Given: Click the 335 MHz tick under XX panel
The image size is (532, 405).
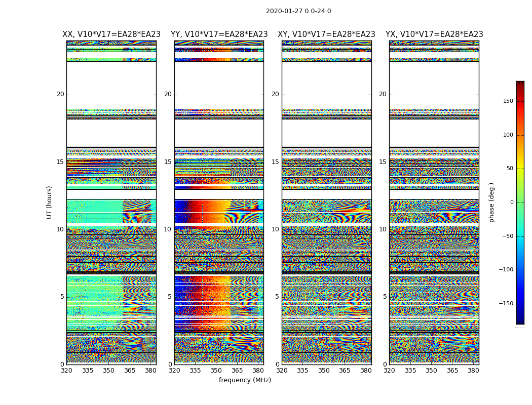Looking at the screenshot, I should coord(88,371).
